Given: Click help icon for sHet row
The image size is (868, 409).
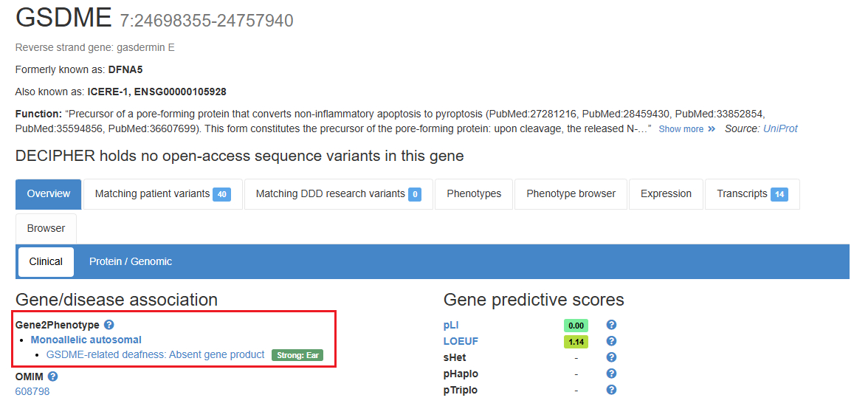Looking at the screenshot, I should [x=611, y=357].
